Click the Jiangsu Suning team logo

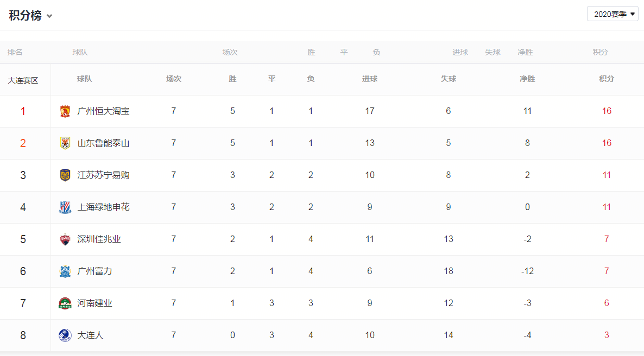point(65,175)
